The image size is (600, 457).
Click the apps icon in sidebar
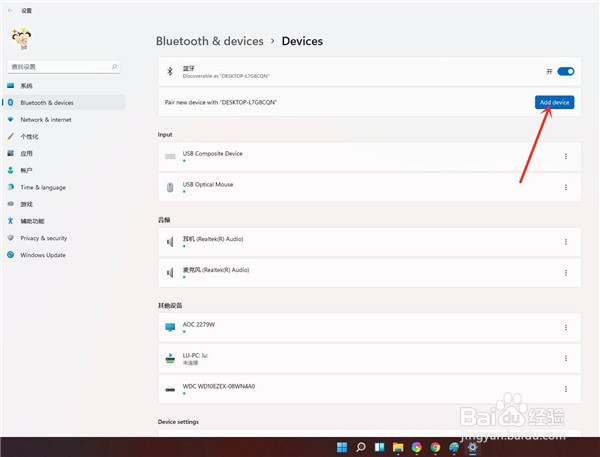point(10,153)
